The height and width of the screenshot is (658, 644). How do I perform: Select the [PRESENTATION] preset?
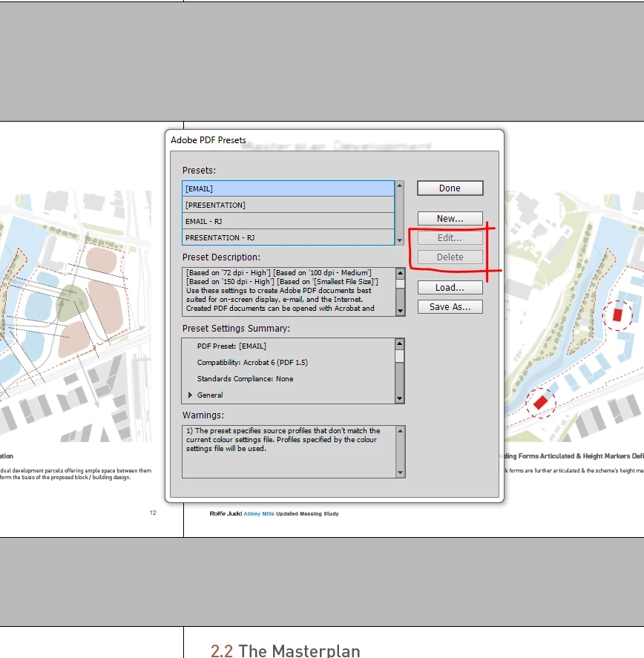(x=288, y=205)
